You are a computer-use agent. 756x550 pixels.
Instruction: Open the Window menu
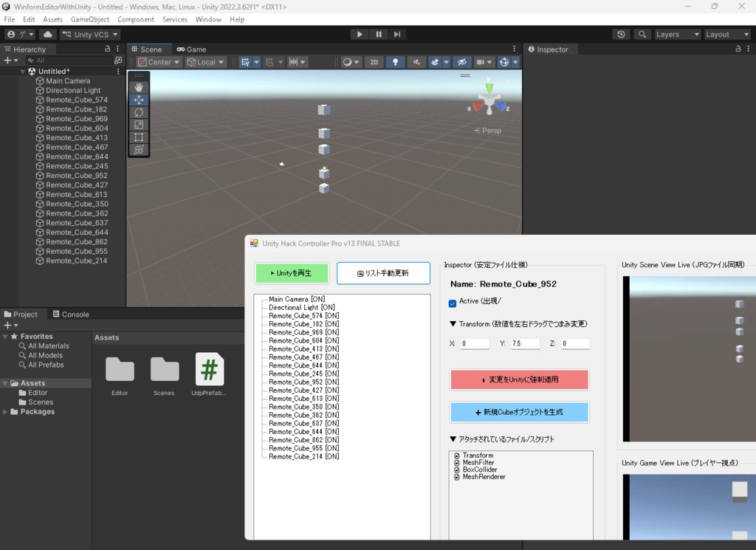(208, 19)
